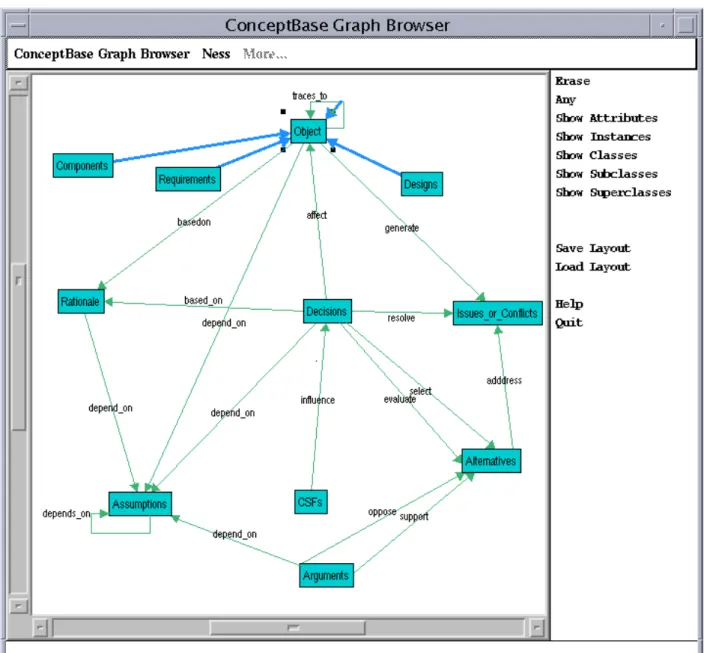The height and width of the screenshot is (653, 704).
Task: Click the traces_to edge label
Action: tap(310, 96)
